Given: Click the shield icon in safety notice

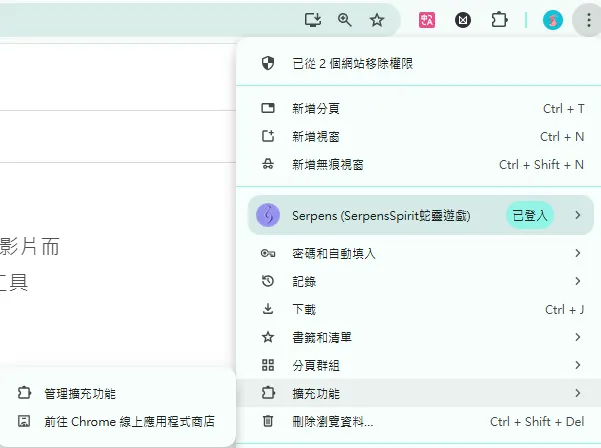Looking at the screenshot, I should tap(268, 63).
